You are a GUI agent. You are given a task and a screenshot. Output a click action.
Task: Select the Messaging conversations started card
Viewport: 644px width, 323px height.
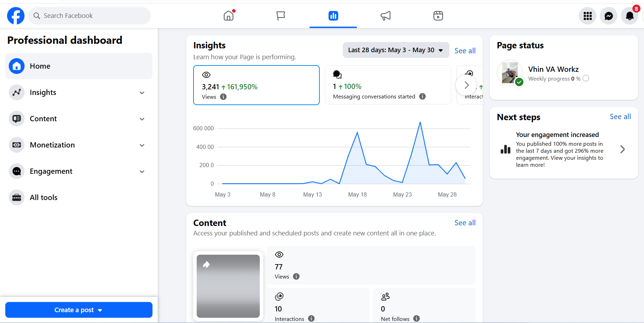tap(388, 85)
